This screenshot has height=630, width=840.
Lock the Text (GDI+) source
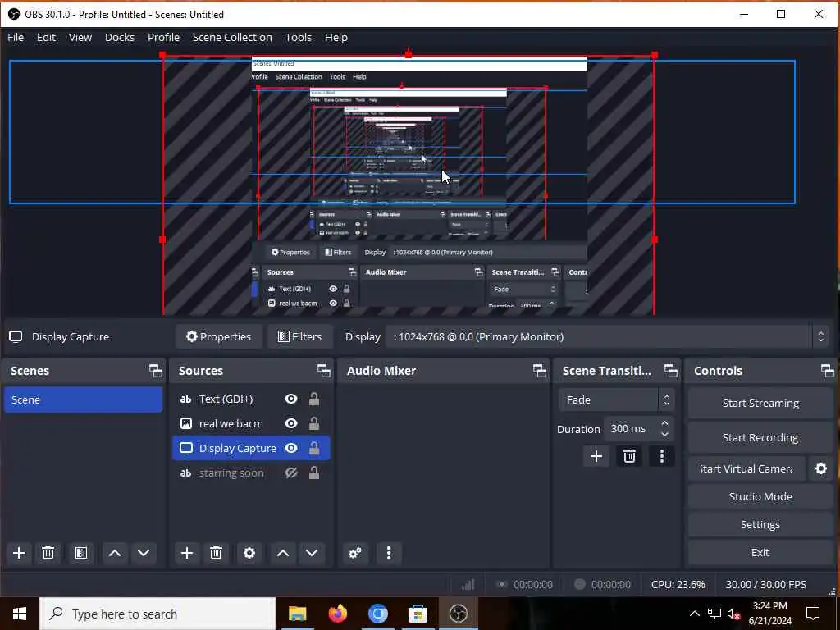(x=314, y=399)
